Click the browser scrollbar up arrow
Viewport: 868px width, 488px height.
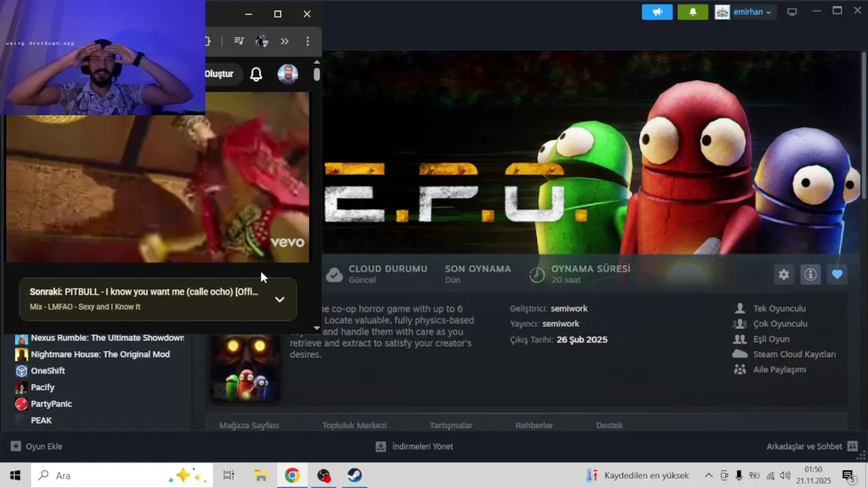click(317, 62)
